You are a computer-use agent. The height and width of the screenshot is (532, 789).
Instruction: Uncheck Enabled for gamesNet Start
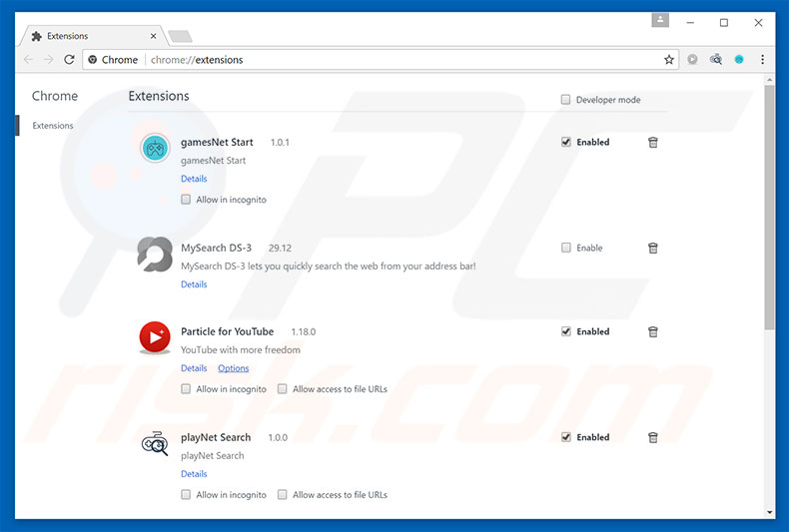point(566,143)
